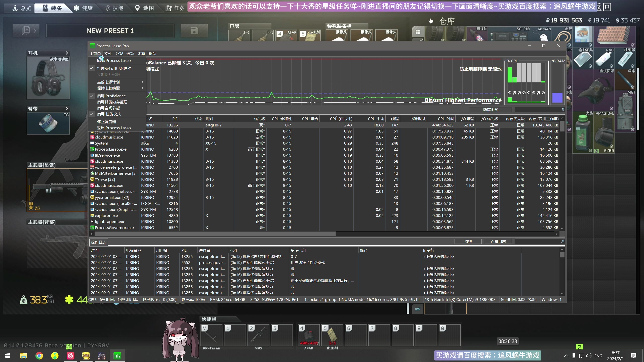Select the 操作日志 tab
The image size is (644, 362).
pos(99,242)
